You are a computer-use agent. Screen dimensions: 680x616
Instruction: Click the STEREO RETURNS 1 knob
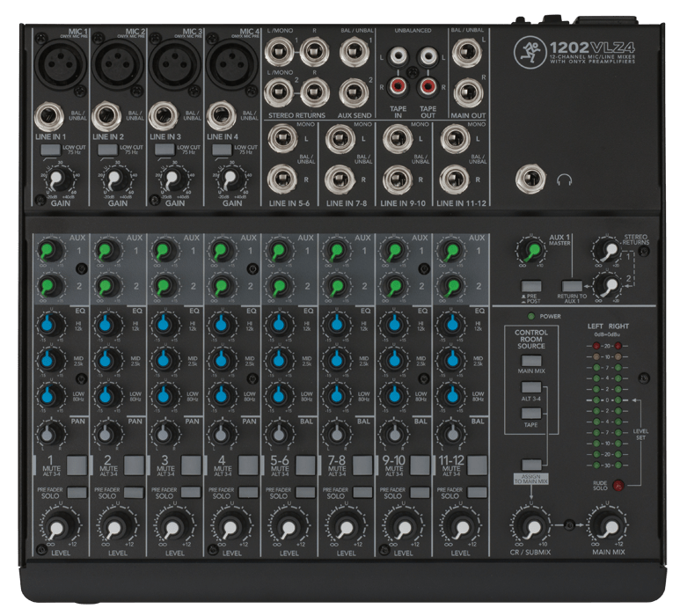607,249
